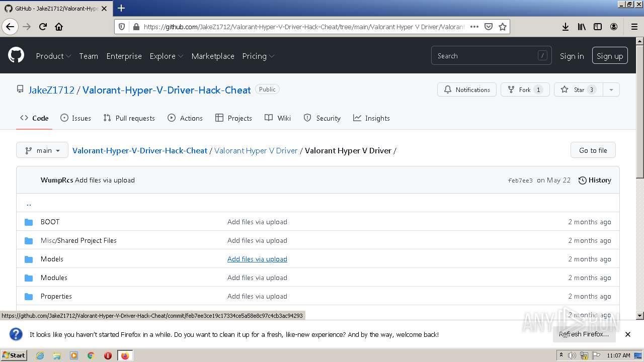644x362 pixels.
Task: Star the repository
Action: click(x=578, y=89)
